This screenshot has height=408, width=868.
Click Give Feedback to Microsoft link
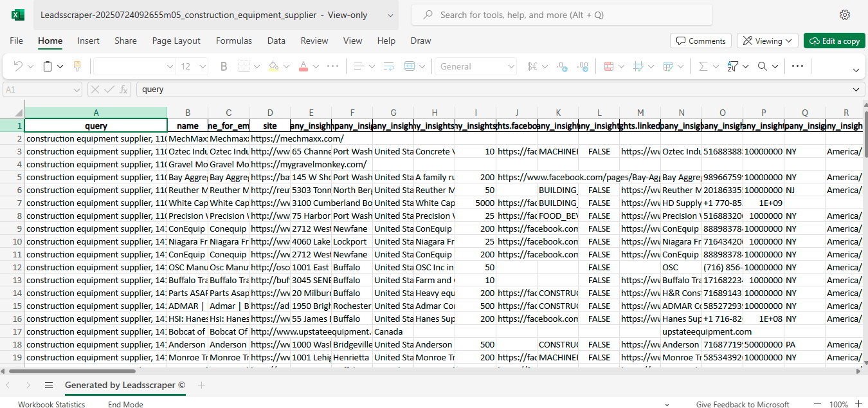pyautogui.click(x=743, y=404)
